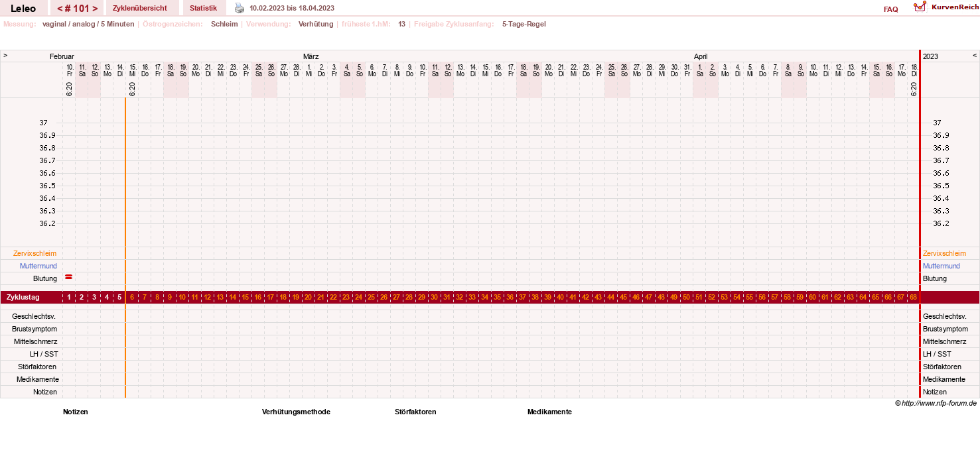This screenshot has width=980, height=464.
Task: Click the früheste 1.hM value 13
Action: 402,24
